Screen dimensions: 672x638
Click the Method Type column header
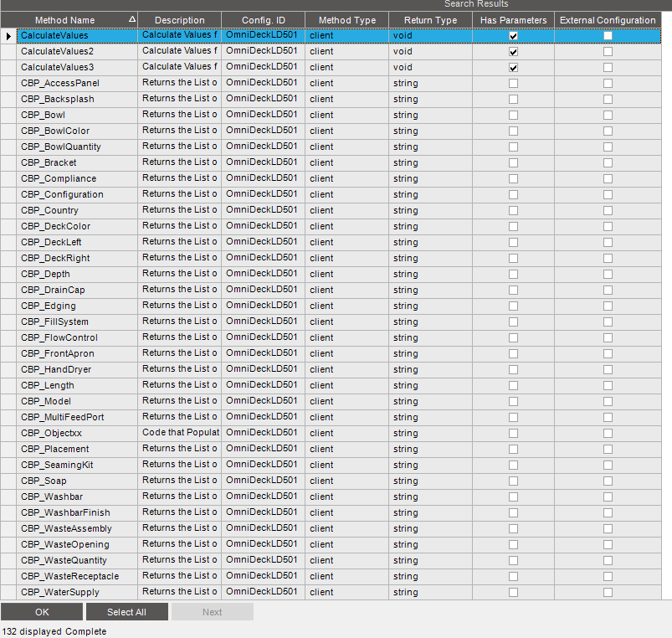(346, 20)
